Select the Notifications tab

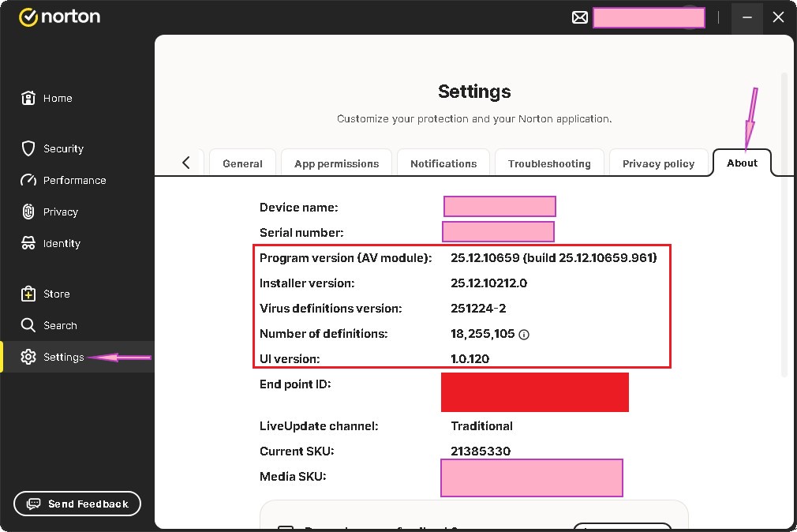443,163
